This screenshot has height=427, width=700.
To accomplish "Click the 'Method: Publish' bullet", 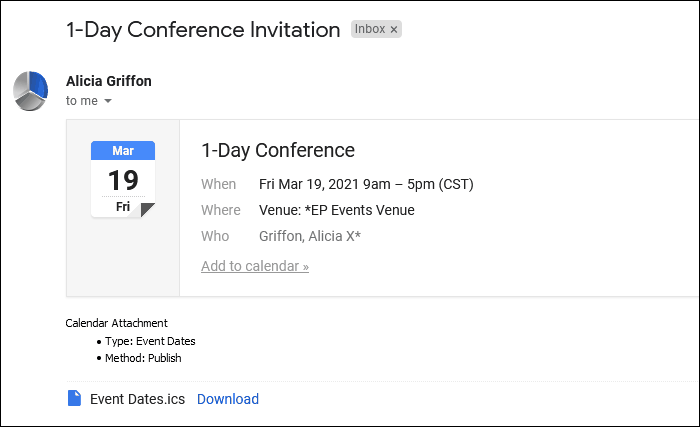I will coord(143,358).
